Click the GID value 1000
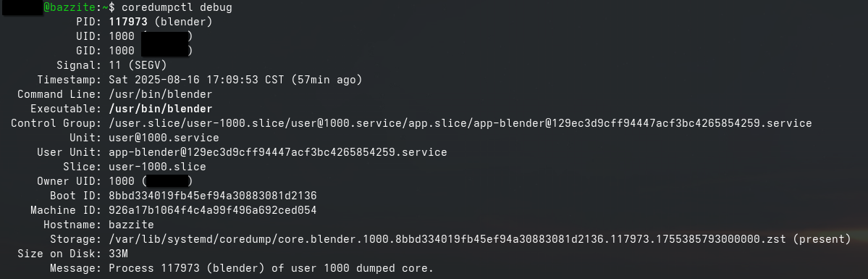Screen dimensions: 868x279 click(x=122, y=51)
